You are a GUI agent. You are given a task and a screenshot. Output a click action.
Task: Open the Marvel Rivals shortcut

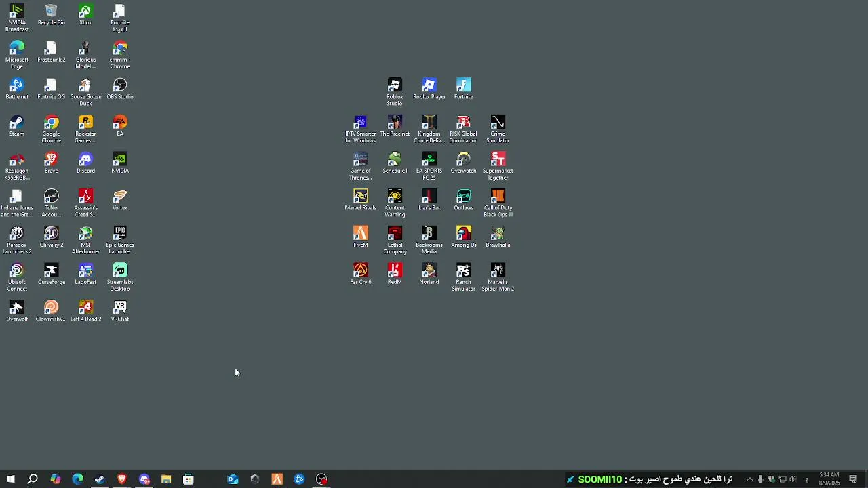pyautogui.click(x=360, y=200)
